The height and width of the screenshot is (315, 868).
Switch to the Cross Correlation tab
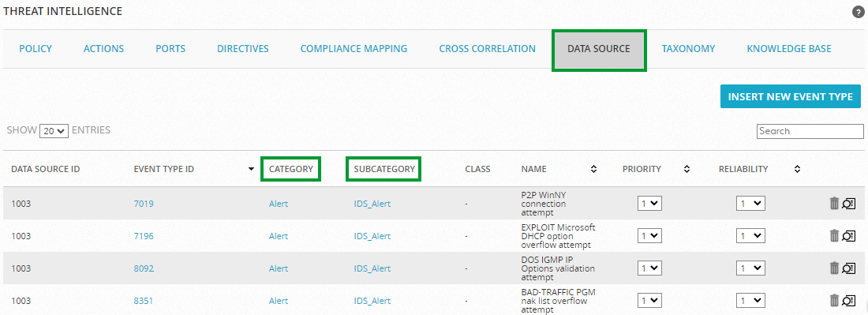pyautogui.click(x=487, y=49)
